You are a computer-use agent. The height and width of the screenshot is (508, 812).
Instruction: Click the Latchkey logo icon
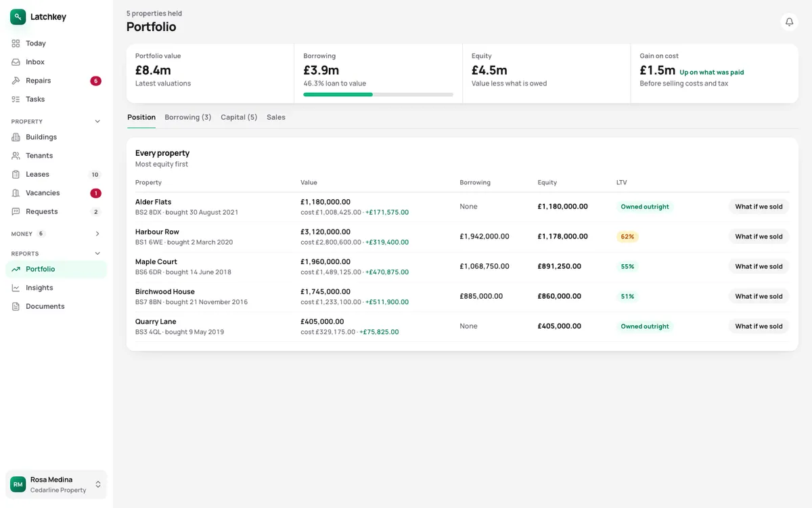(x=18, y=17)
